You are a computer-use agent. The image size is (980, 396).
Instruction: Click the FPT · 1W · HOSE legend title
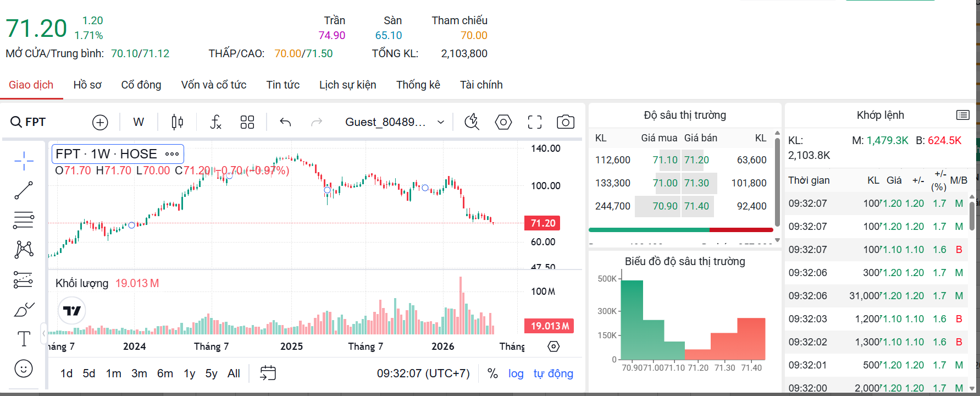[x=106, y=154]
